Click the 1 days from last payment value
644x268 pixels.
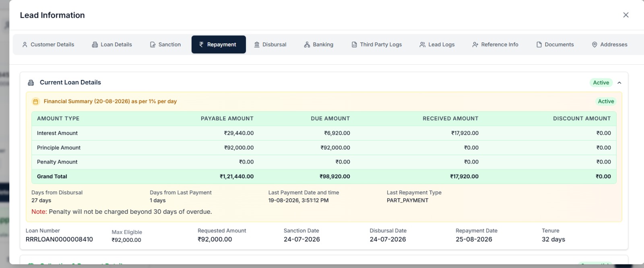tap(158, 200)
